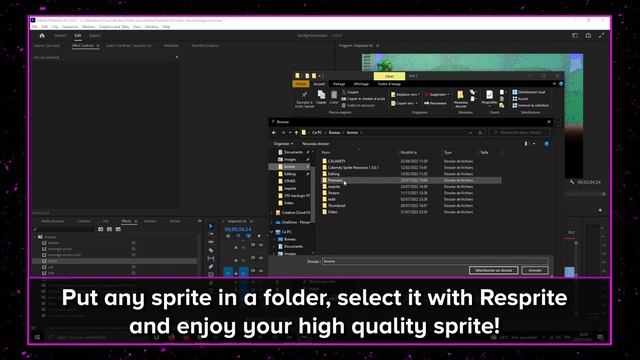
Task: Click Dossier name input field
Action: click(435, 261)
